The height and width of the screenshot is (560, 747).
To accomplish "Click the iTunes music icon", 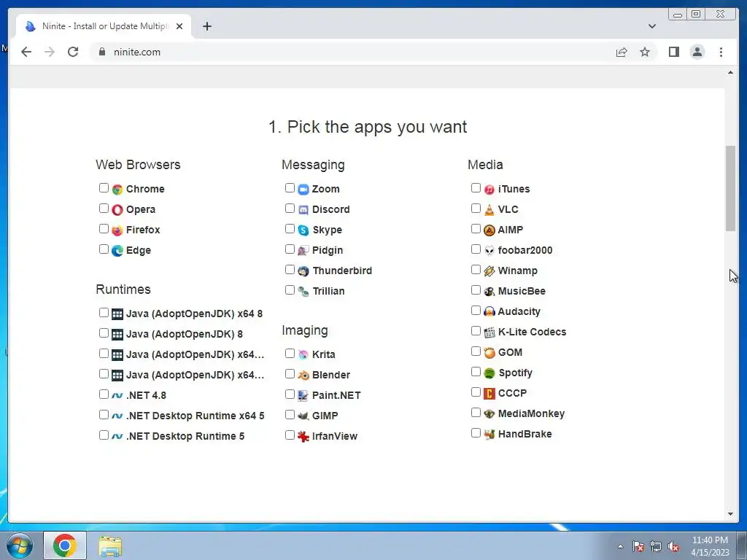I will point(489,190).
